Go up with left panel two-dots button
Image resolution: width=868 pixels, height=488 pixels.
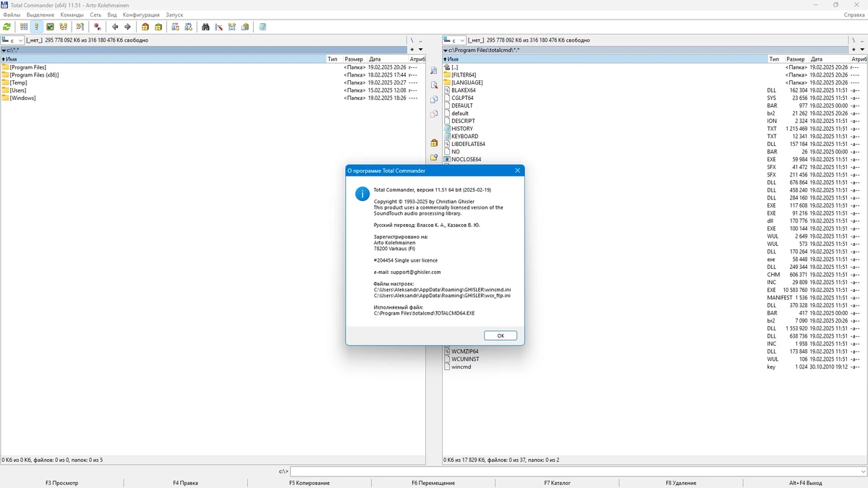(421, 40)
